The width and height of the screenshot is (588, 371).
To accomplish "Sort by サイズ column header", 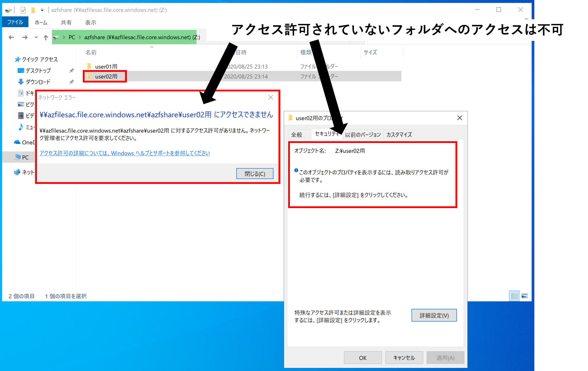I will [370, 52].
